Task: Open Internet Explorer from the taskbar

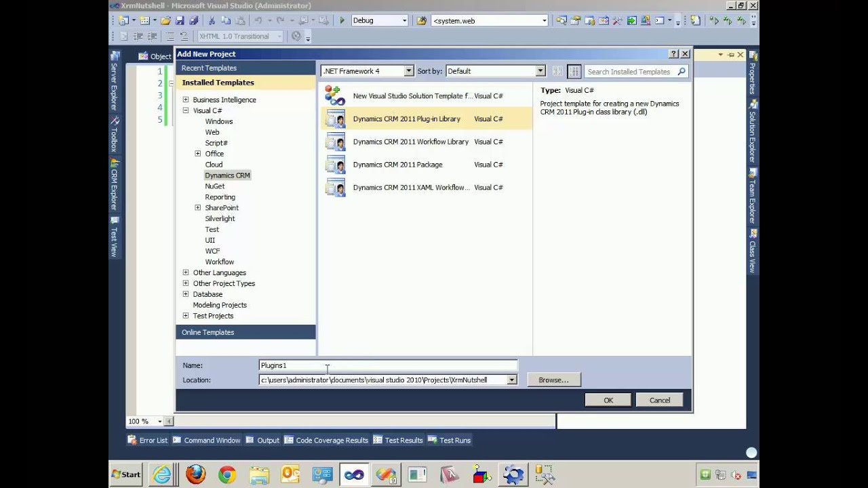Action: coord(162,474)
